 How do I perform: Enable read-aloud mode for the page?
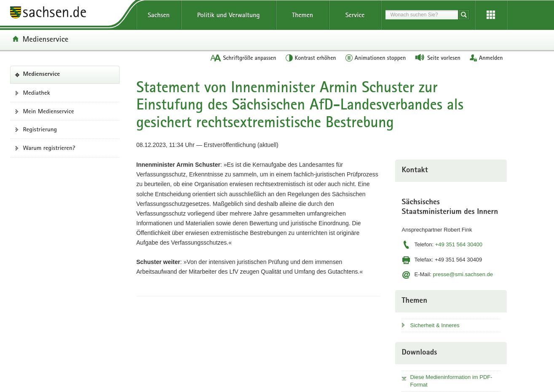click(x=437, y=58)
